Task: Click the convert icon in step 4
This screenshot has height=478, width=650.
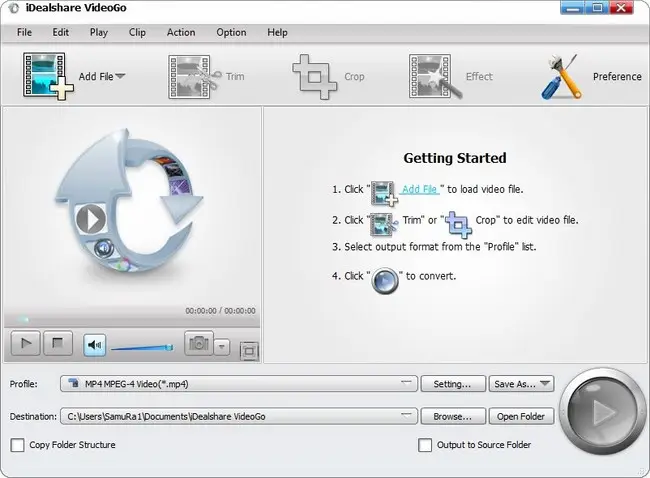Action: 385,281
